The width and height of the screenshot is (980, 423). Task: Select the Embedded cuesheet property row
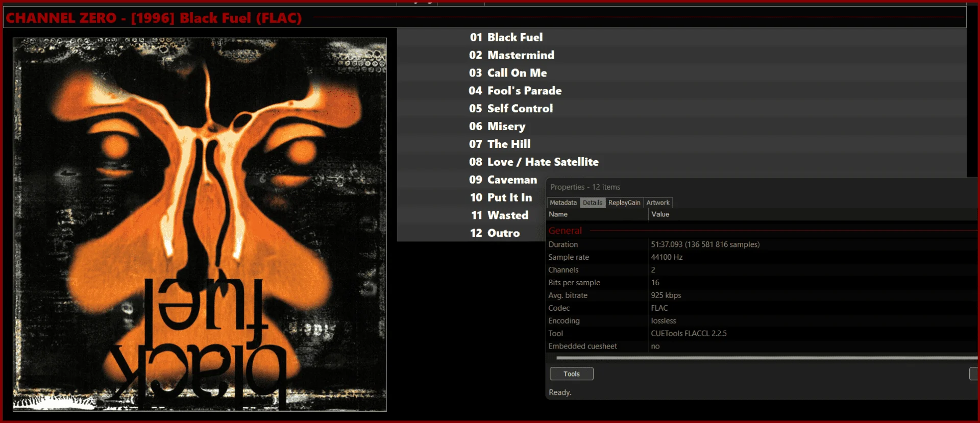[x=763, y=346]
